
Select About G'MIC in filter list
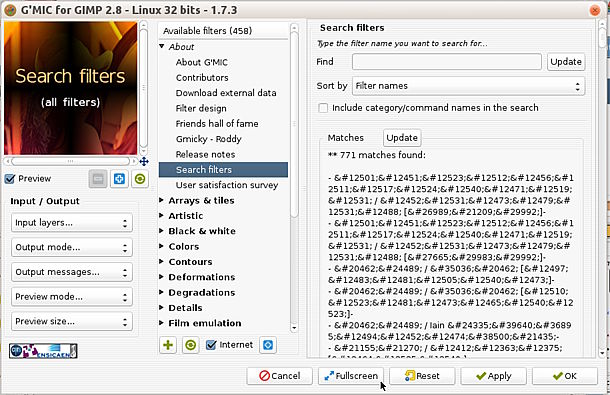202,62
